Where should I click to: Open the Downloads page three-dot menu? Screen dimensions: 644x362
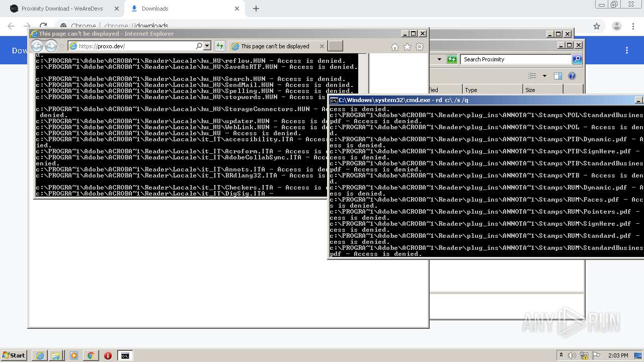pyautogui.click(x=627, y=50)
